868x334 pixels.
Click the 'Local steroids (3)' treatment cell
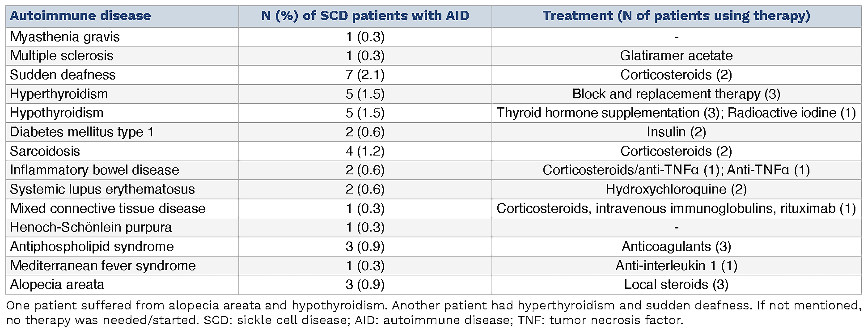point(676,285)
